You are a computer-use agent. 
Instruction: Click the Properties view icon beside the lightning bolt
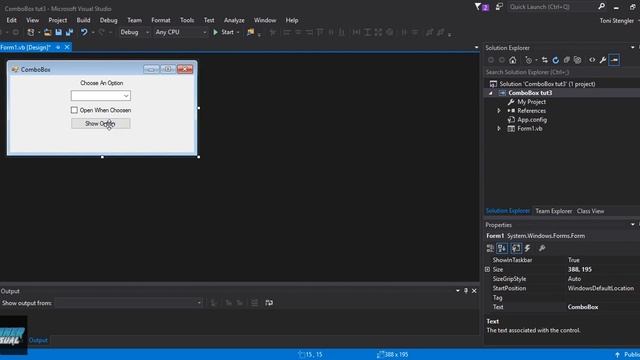tap(516, 248)
